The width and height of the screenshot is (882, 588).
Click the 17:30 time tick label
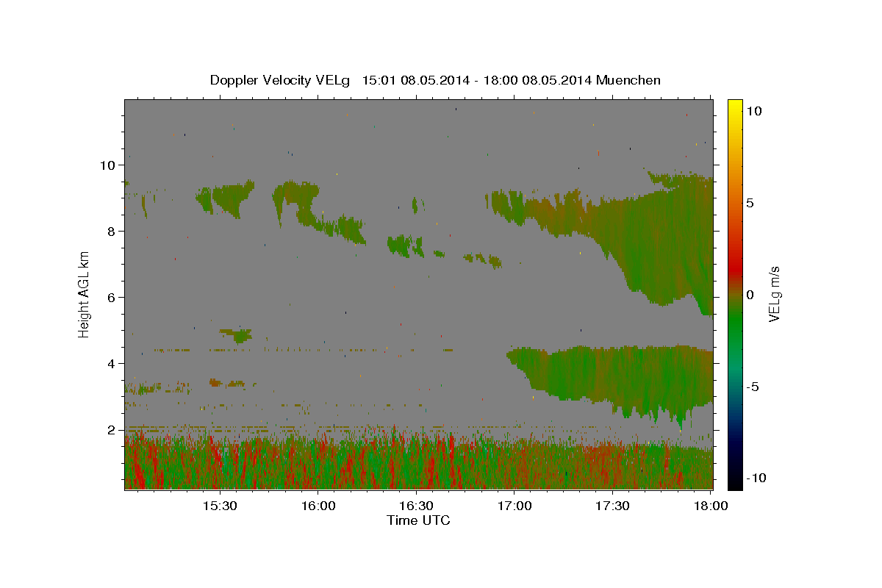click(x=612, y=506)
